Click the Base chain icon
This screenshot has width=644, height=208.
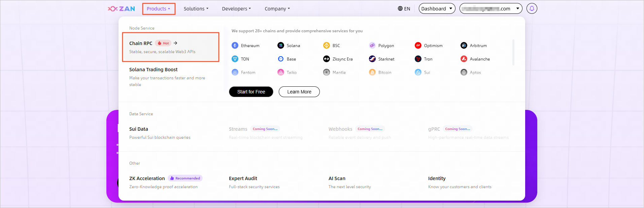click(x=281, y=59)
